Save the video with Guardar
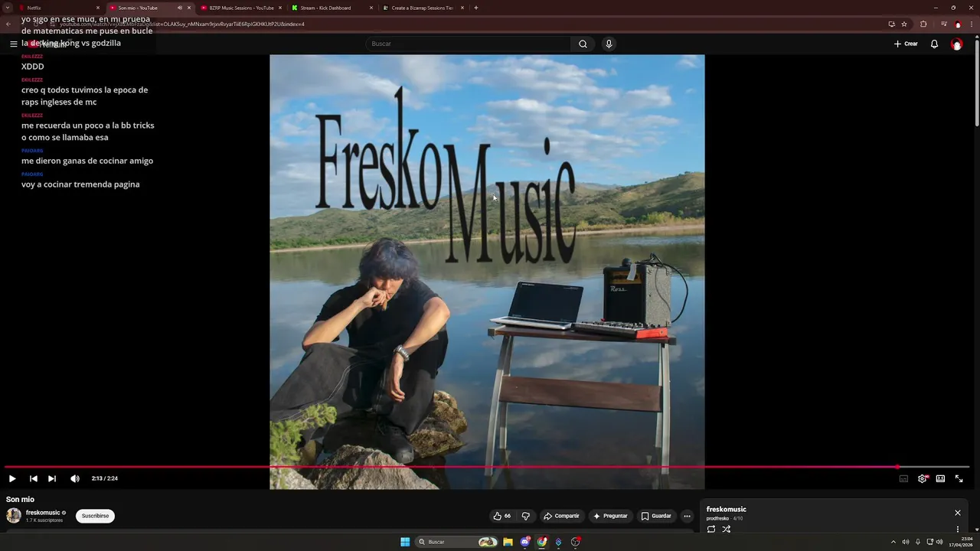 [x=656, y=516]
